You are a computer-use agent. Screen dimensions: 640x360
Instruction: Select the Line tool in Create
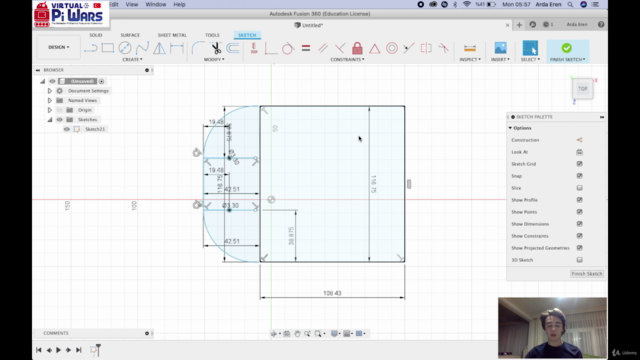tap(90, 48)
